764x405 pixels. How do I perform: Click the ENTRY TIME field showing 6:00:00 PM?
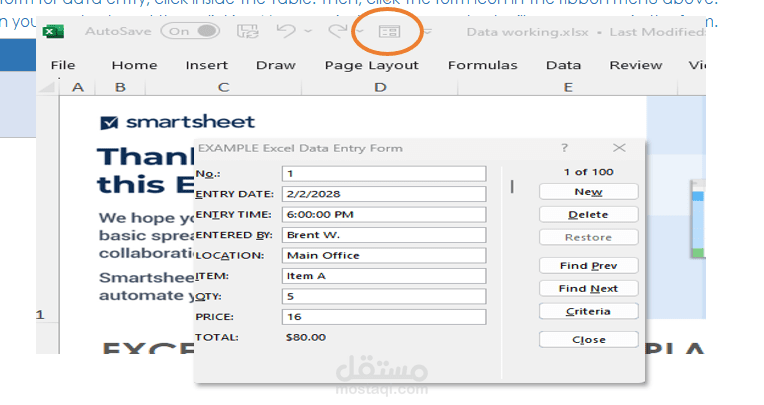[384, 214]
